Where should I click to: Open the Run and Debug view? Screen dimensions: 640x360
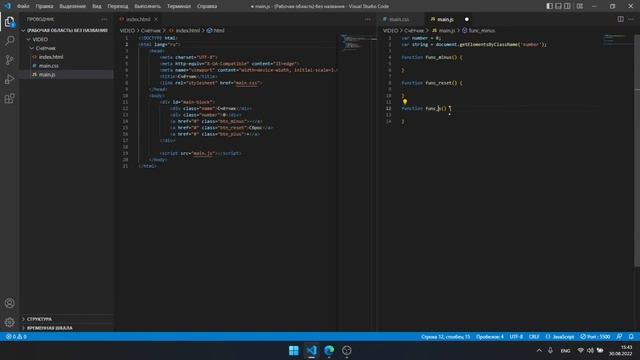click(9, 79)
